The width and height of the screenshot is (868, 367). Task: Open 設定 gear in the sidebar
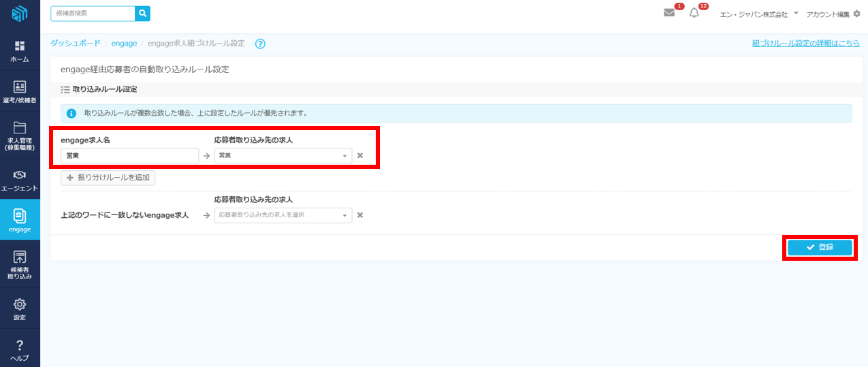[x=20, y=308]
